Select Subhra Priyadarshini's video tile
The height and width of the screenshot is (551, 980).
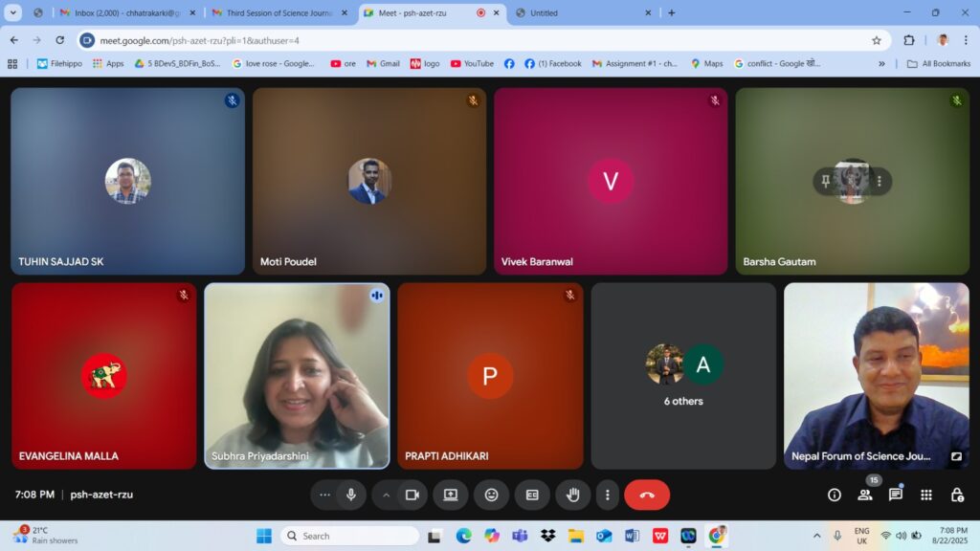[x=297, y=375]
